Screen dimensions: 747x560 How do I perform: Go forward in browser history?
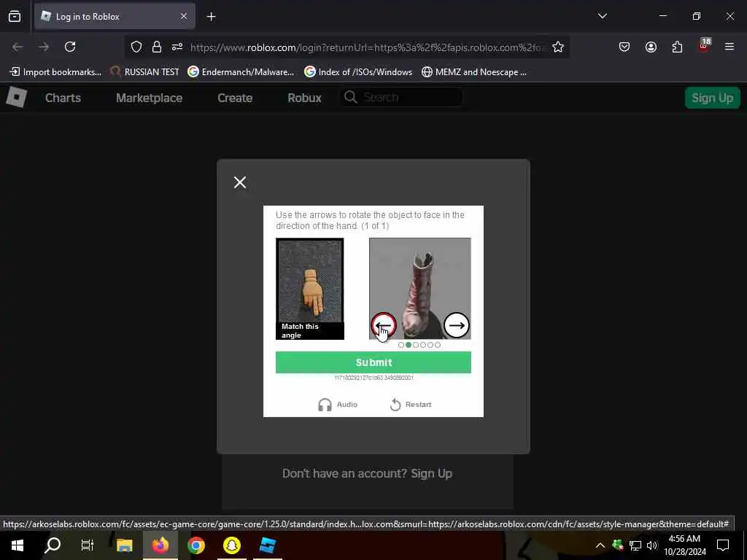click(x=44, y=47)
